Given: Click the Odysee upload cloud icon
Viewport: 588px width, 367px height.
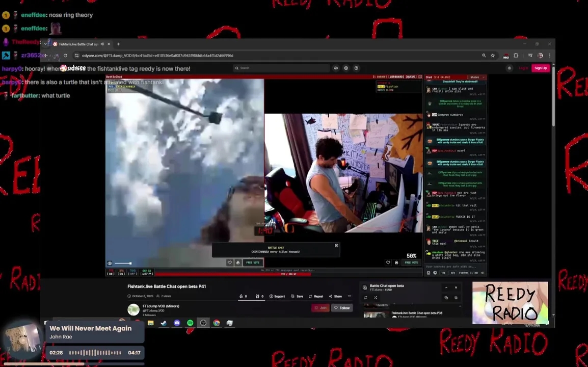Looking at the screenshot, I should click(336, 68).
